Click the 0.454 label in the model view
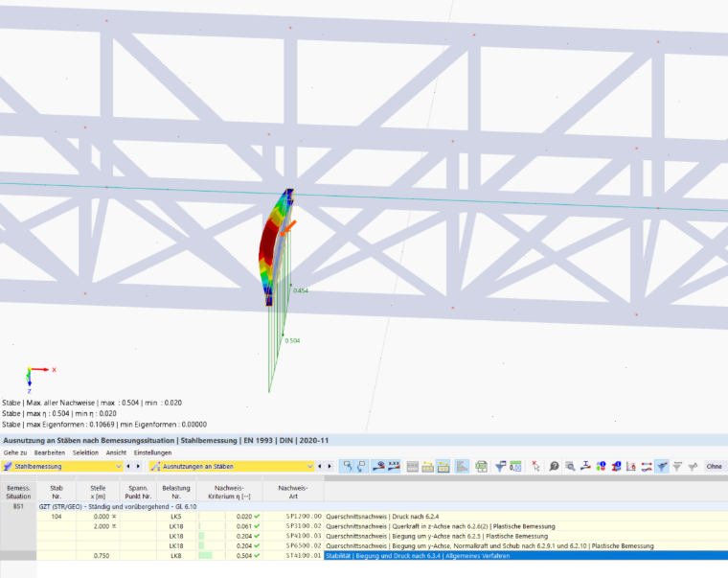728x578 pixels. coord(301,290)
